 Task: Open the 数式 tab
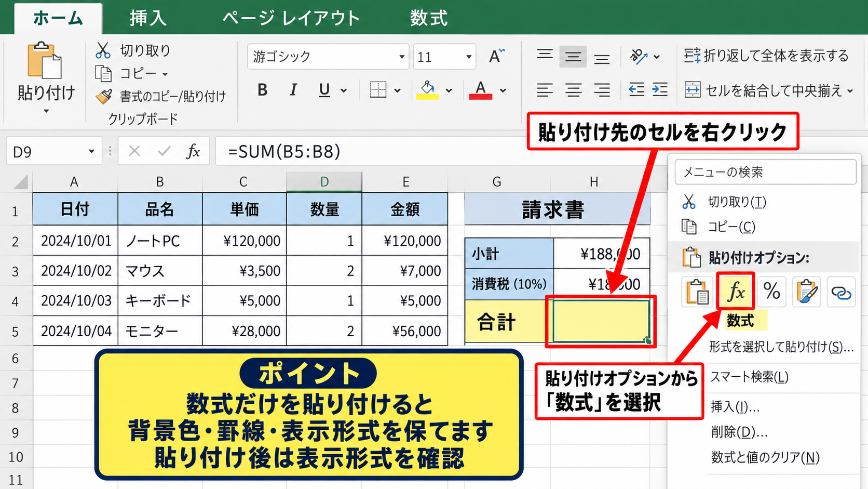pos(428,18)
